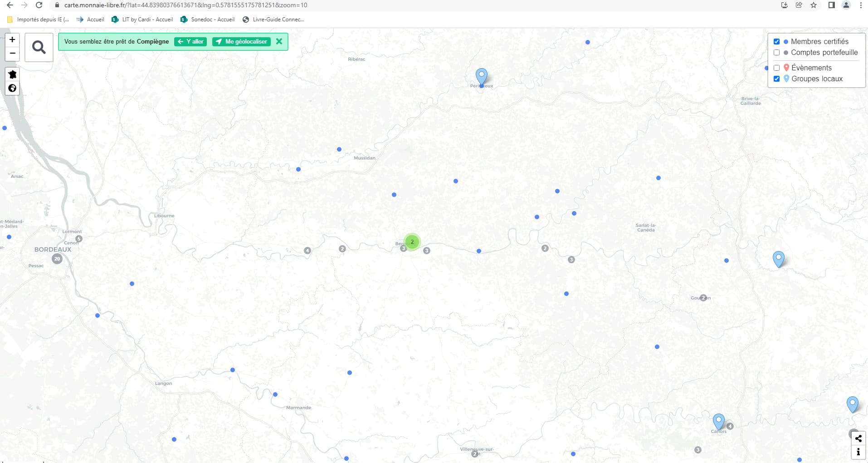Enable the Comptes portefeuille checkbox
The image size is (868, 463).
click(x=776, y=53)
